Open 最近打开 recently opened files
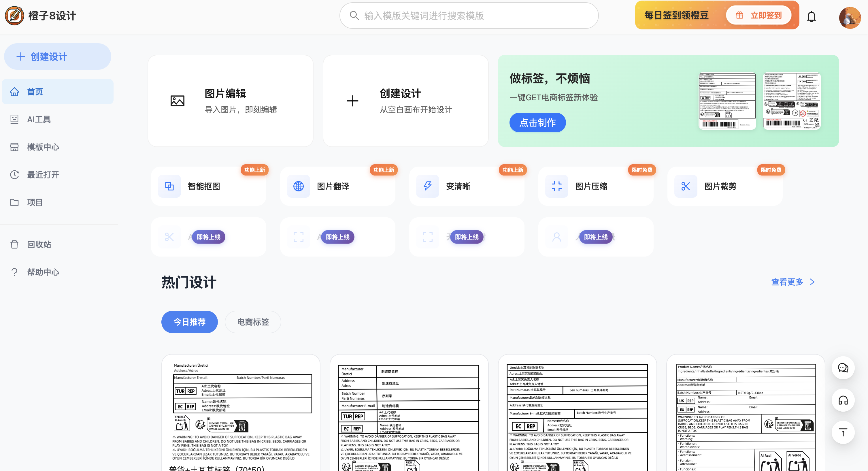The width and height of the screenshot is (868, 471). point(43,175)
